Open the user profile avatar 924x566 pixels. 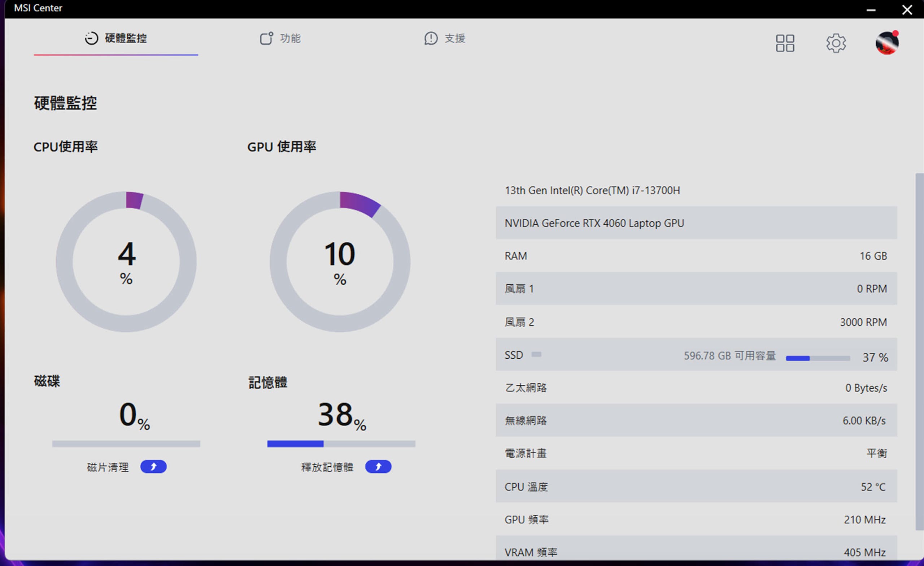tap(887, 43)
